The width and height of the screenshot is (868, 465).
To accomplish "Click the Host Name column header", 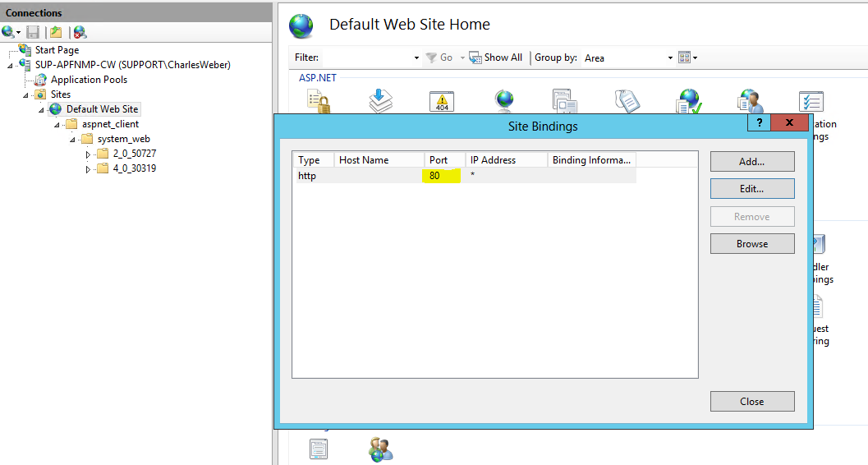I will (x=379, y=160).
